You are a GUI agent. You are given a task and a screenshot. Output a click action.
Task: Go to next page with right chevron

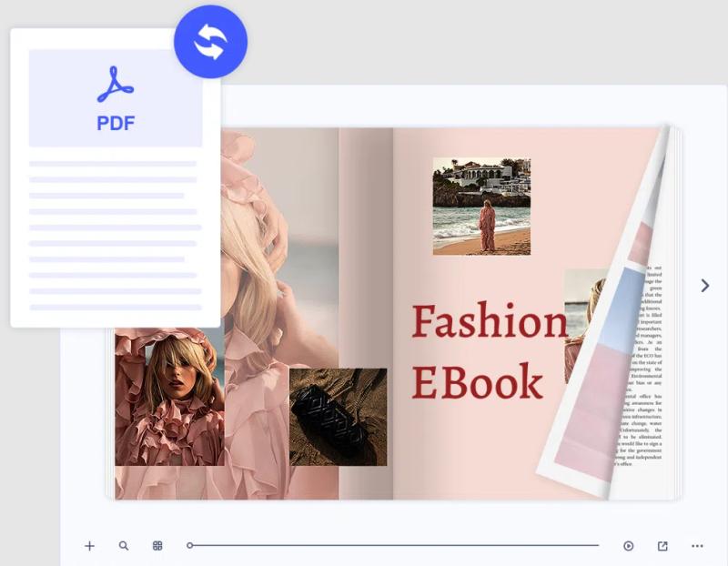[704, 286]
